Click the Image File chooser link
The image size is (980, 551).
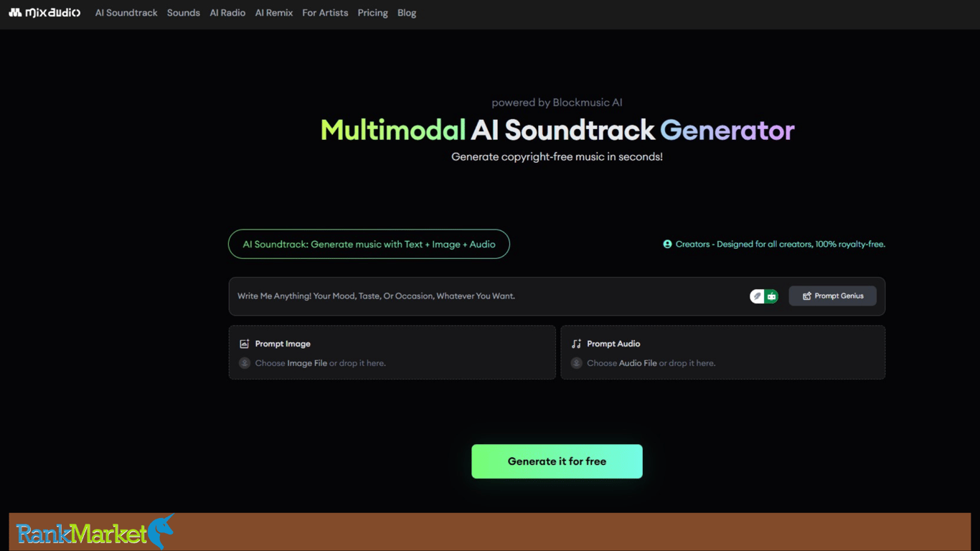point(307,363)
